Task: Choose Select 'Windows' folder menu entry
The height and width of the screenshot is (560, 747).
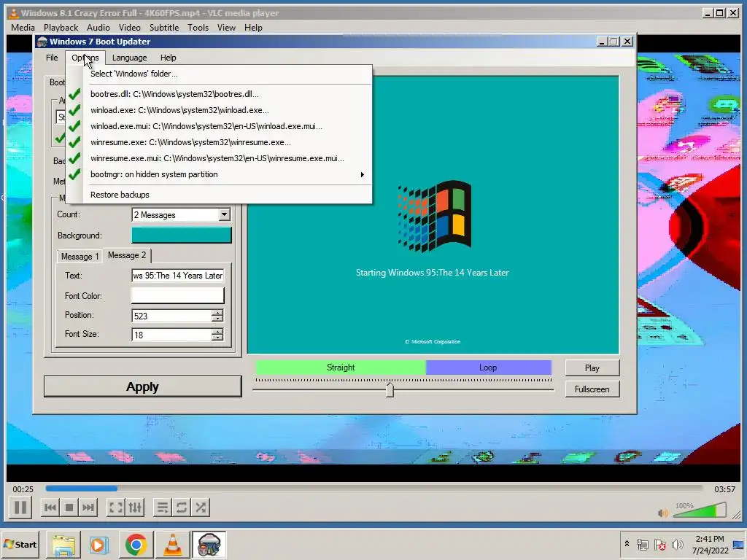Action: coord(219,74)
